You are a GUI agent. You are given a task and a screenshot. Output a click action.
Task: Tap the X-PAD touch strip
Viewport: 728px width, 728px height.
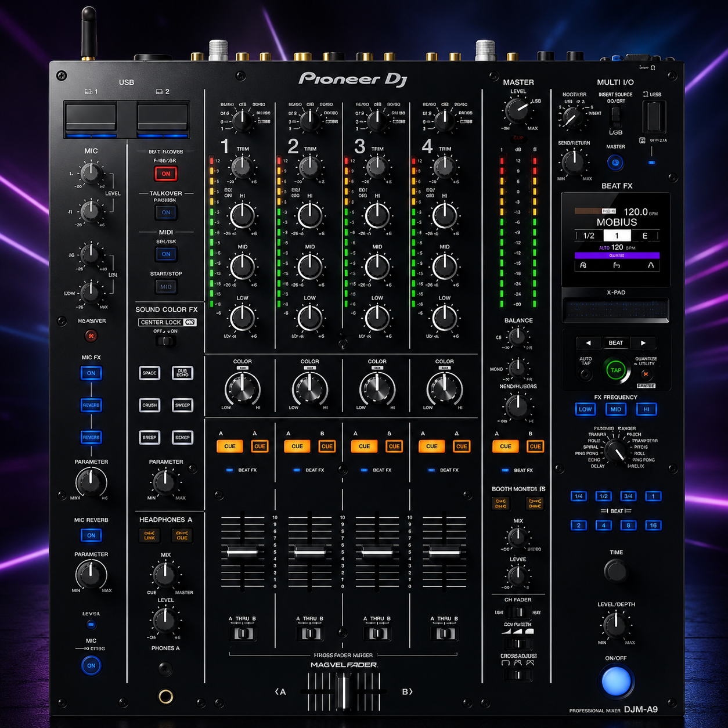pos(616,310)
